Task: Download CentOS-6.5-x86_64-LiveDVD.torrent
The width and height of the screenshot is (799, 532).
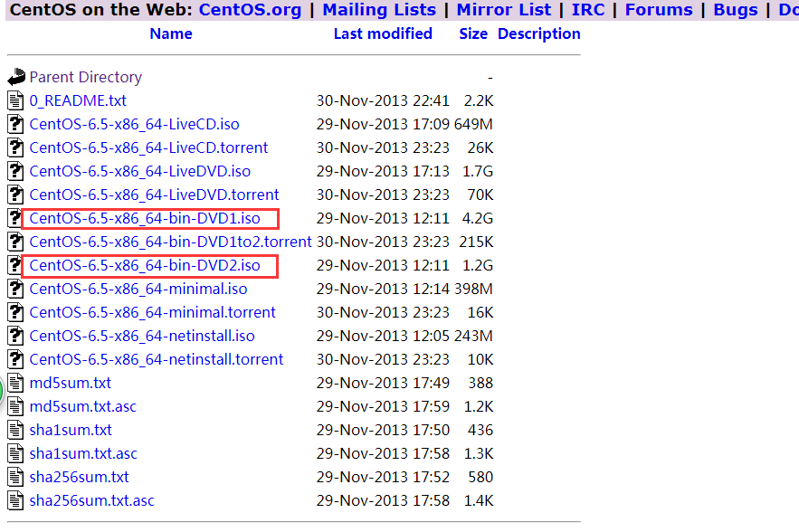Action: click(x=154, y=195)
